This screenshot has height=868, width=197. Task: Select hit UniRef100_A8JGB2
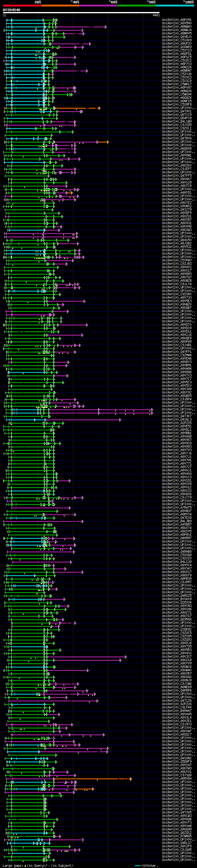177,243
